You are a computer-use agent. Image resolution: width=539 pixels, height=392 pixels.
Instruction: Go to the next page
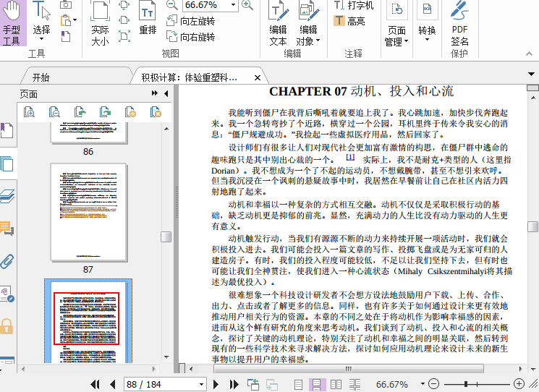tap(216, 384)
